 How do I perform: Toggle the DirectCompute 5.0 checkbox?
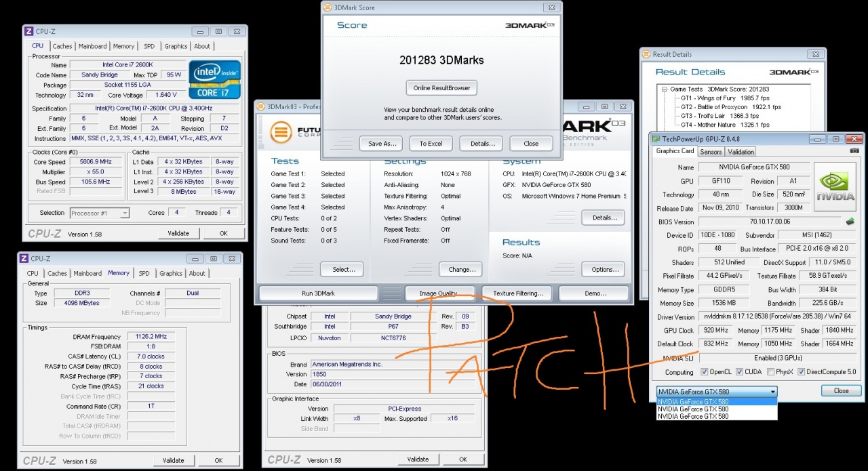click(802, 372)
